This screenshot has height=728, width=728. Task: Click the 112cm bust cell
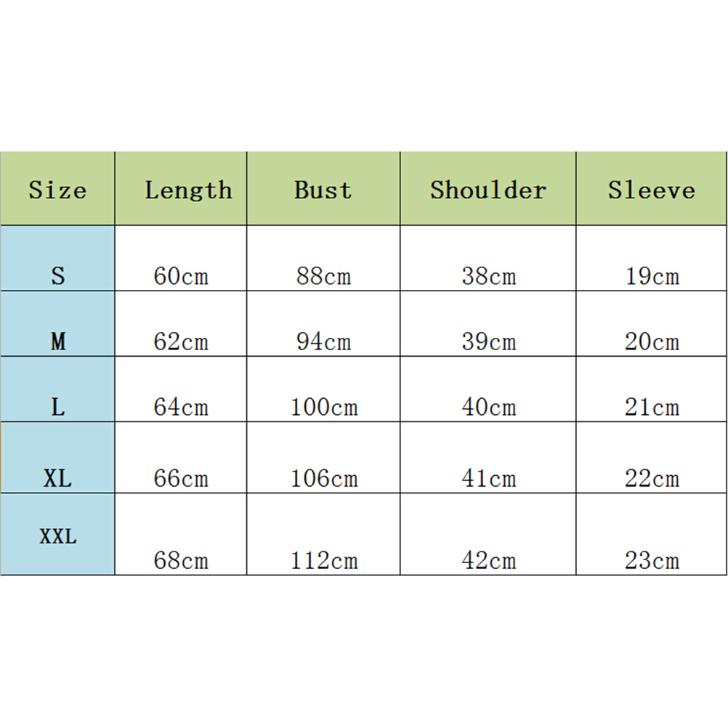[324, 560]
